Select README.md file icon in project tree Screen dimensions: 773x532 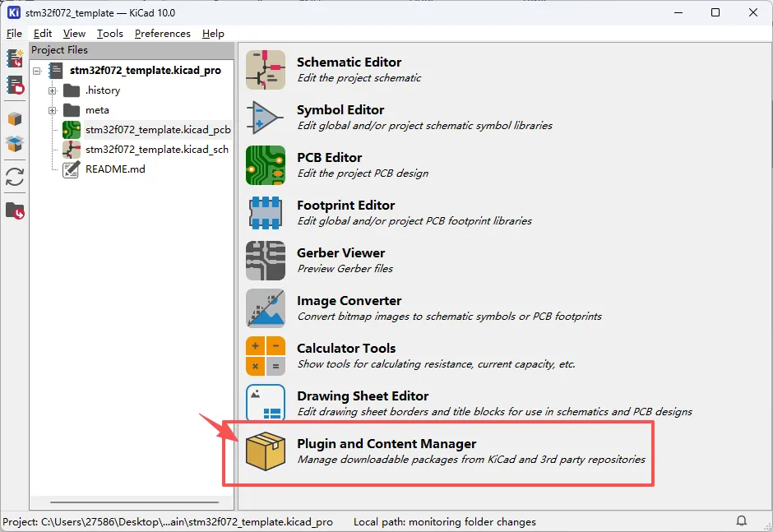(x=71, y=169)
